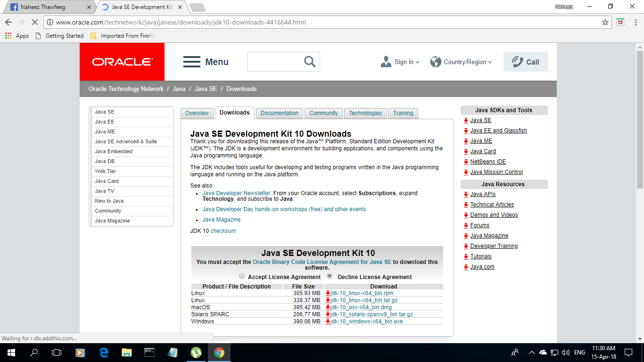Click the download icon next to Java SE
This screenshot has height=362, width=644.
point(466,120)
